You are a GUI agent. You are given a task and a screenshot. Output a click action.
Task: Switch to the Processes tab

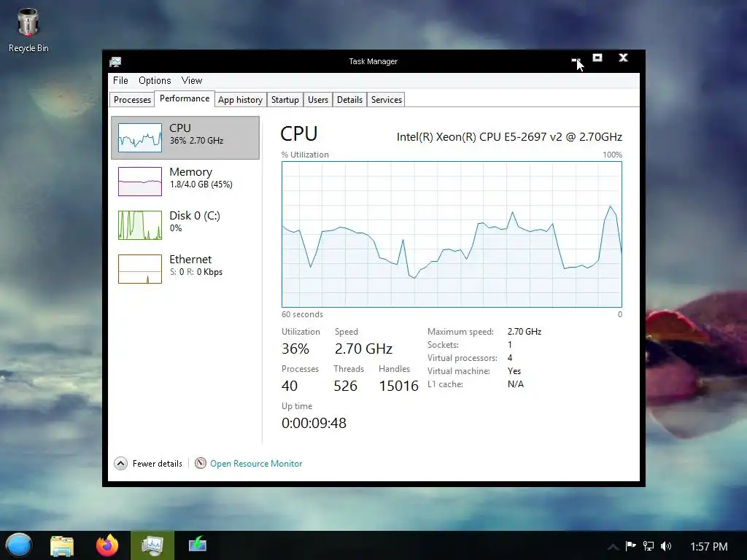tap(133, 99)
